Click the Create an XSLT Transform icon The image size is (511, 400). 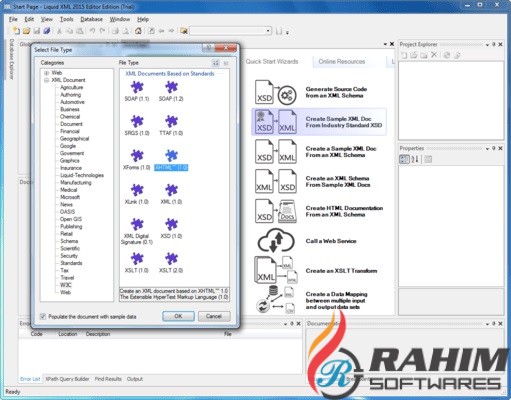click(275, 270)
